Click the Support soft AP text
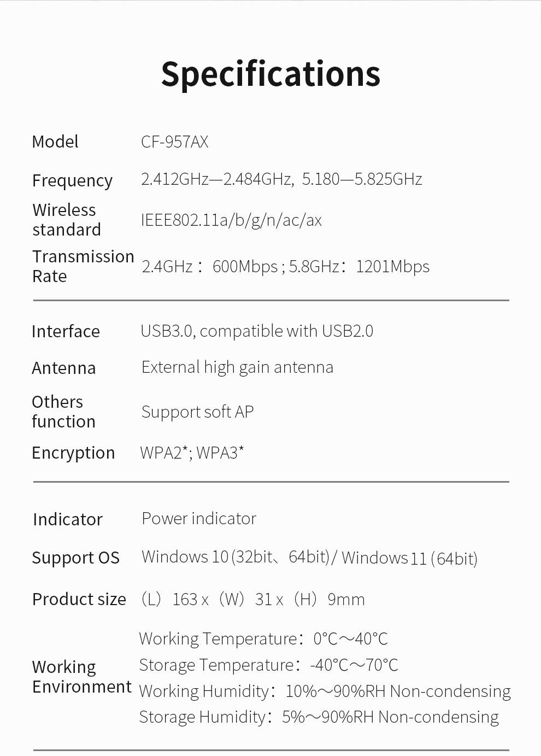The height and width of the screenshot is (756, 541). coord(197,412)
